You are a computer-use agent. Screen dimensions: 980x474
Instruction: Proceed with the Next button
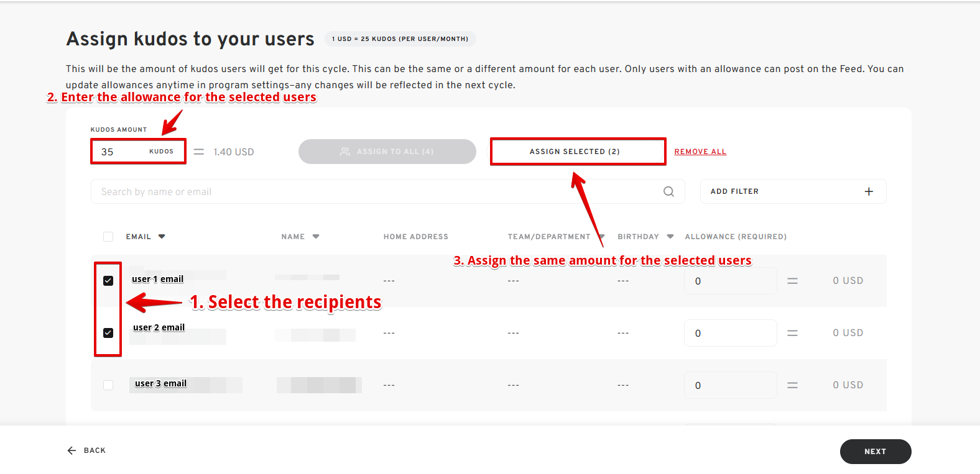click(875, 452)
